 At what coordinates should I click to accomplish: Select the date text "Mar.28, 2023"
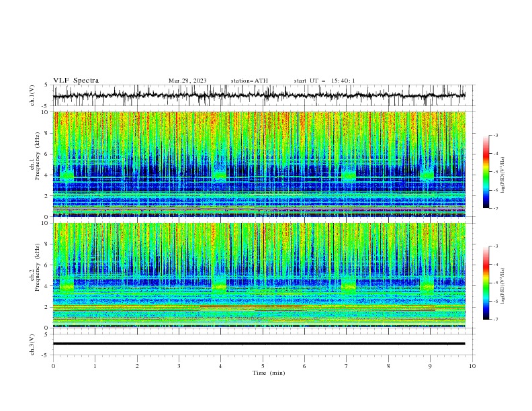coord(187,81)
